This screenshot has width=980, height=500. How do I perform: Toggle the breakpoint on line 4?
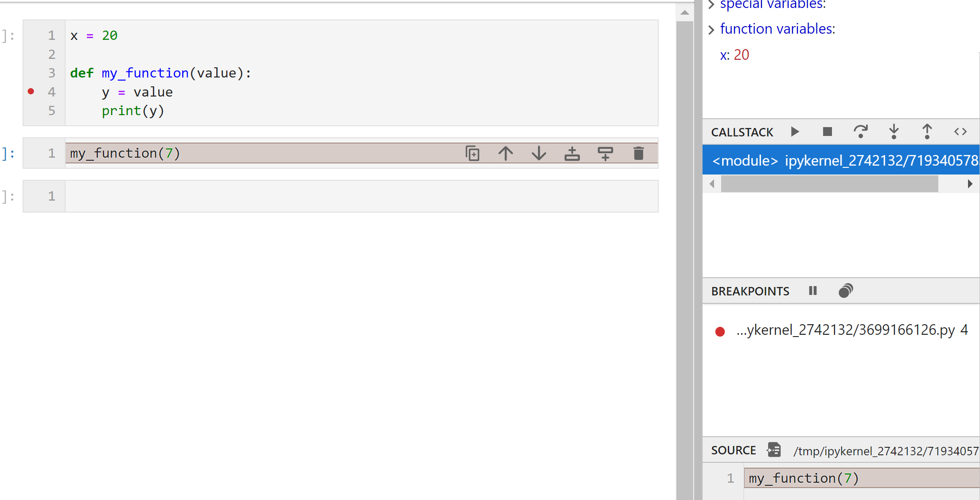tap(31, 91)
